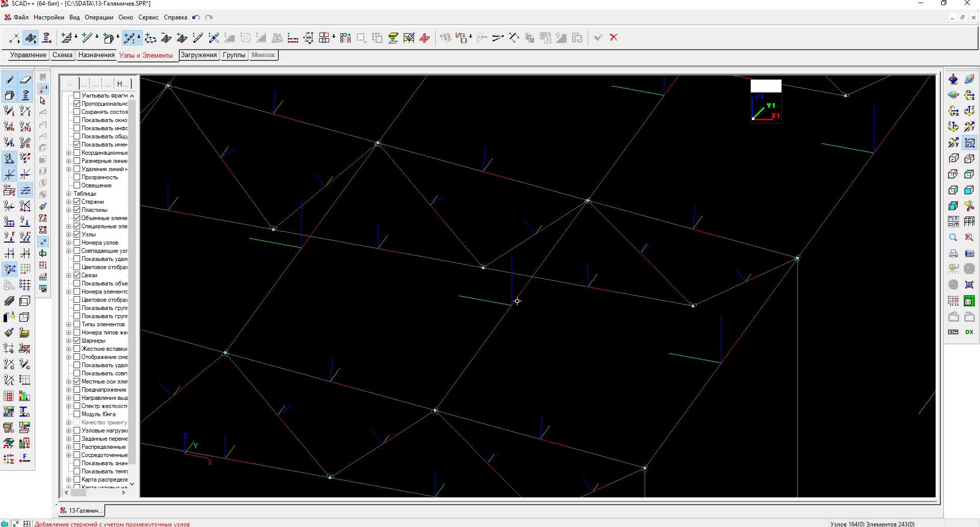
Task: Click the undo arrow in menu bar
Action: click(196, 17)
